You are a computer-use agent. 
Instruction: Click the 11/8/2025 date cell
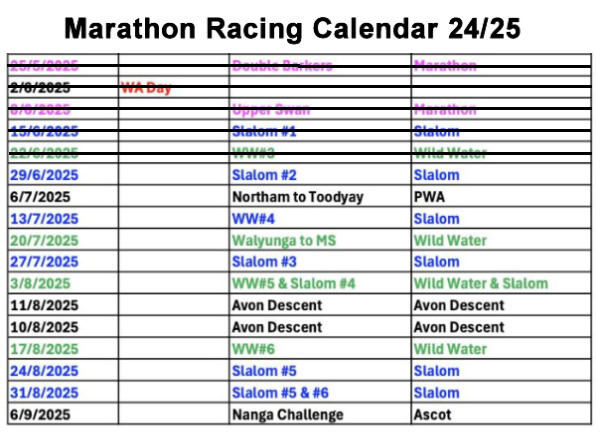[x=44, y=305]
